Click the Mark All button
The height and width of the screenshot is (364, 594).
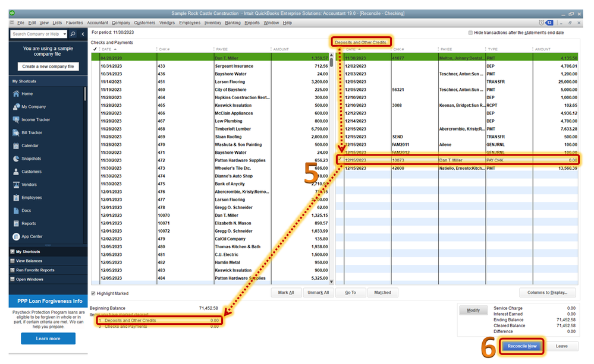(x=286, y=293)
